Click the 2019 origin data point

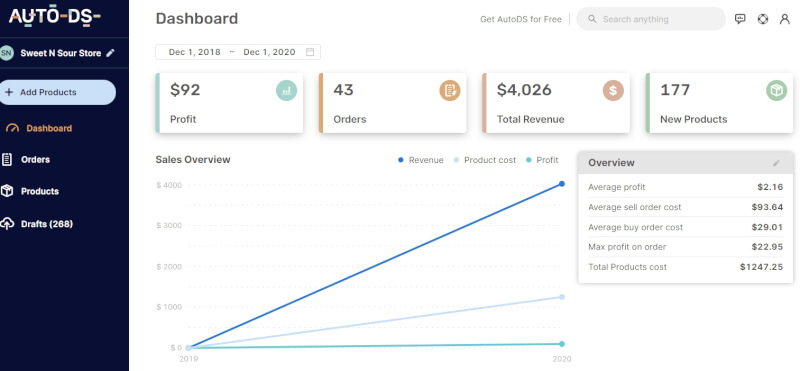coord(188,348)
